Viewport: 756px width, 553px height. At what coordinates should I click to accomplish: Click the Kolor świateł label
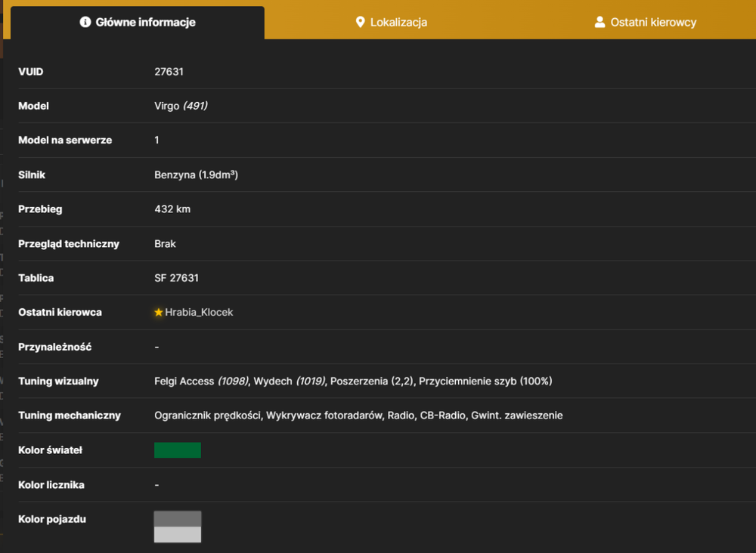[50, 450]
